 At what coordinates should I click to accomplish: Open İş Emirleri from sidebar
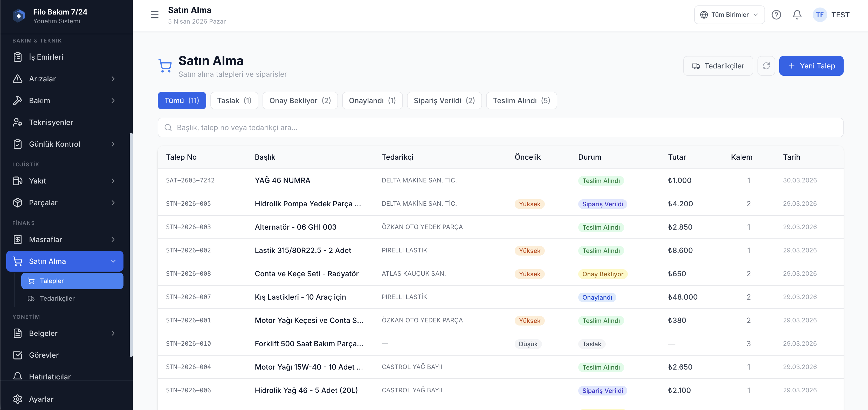pos(46,57)
